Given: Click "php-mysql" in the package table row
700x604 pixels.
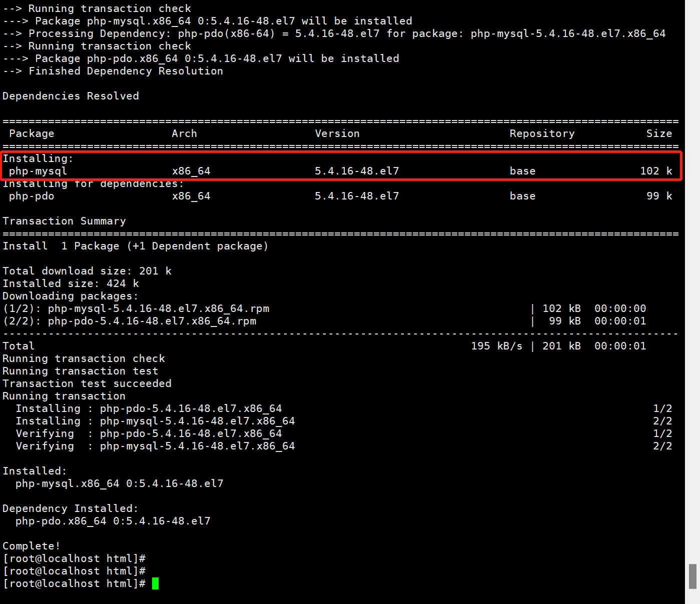Looking at the screenshot, I should click(38, 171).
